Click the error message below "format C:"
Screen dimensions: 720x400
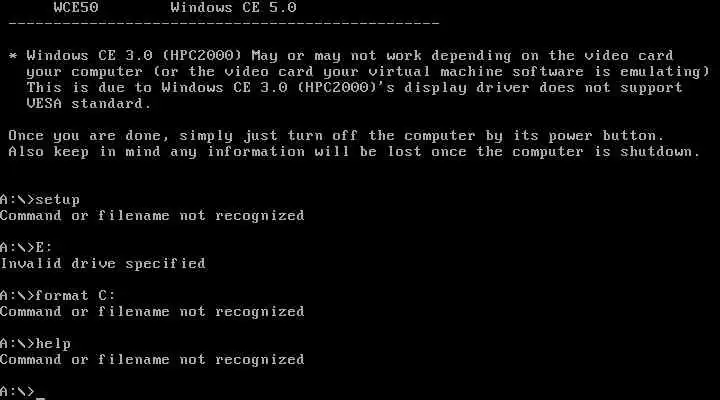pos(152,312)
